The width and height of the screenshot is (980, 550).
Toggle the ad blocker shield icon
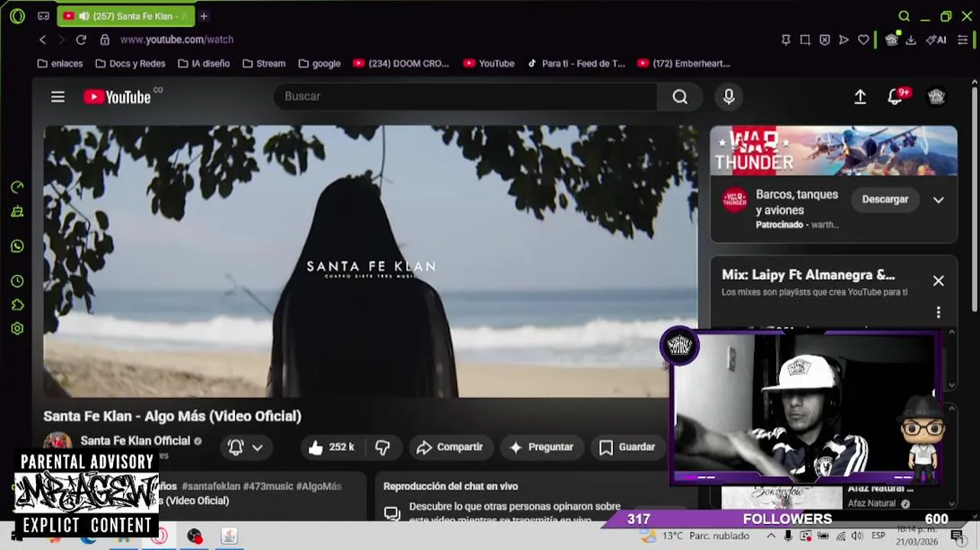(x=824, y=40)
